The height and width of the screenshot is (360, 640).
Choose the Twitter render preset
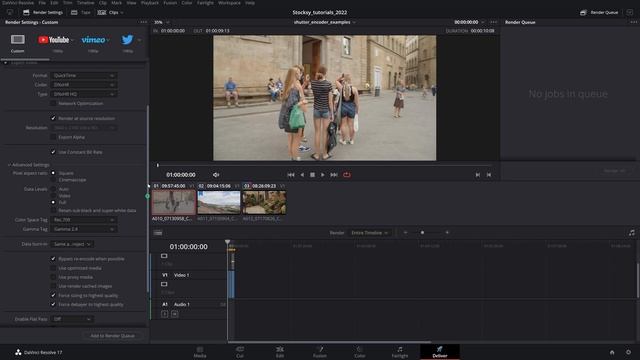pyautogui.click(x=127, y=40)
